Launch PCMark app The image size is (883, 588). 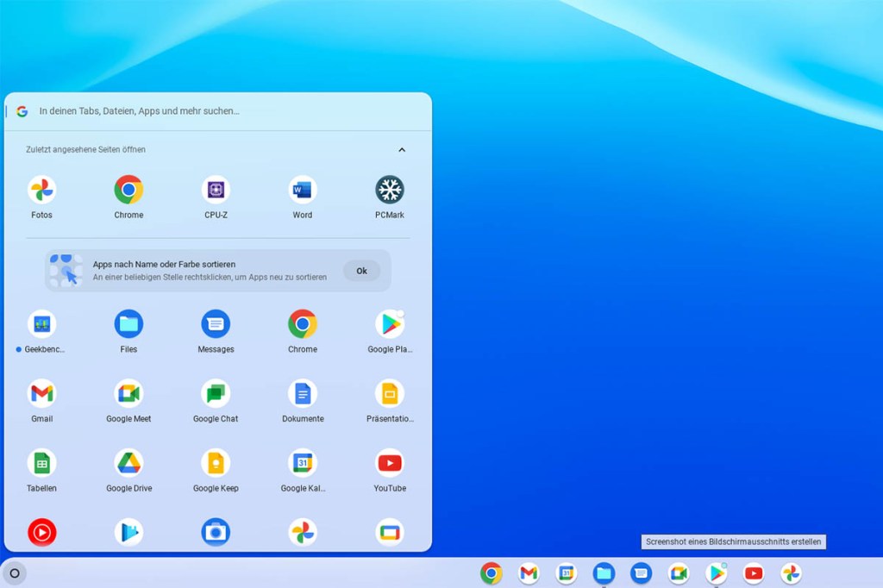[x=390, y=191]
